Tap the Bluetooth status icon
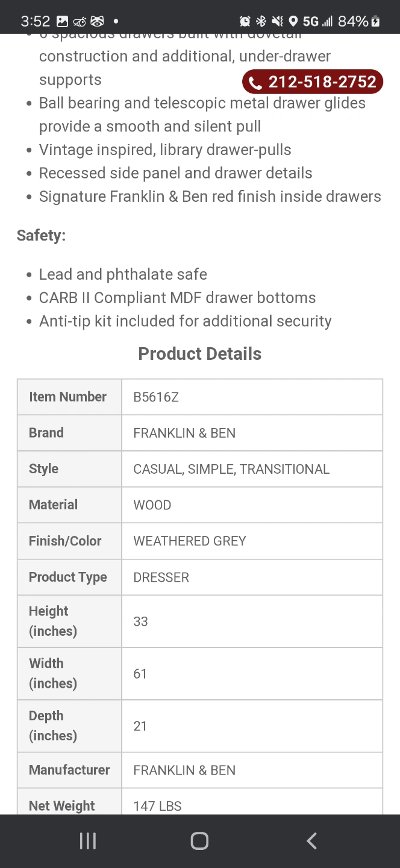This screenshot has width=400, height=868. pyautogui.click(x=261, y=22)
